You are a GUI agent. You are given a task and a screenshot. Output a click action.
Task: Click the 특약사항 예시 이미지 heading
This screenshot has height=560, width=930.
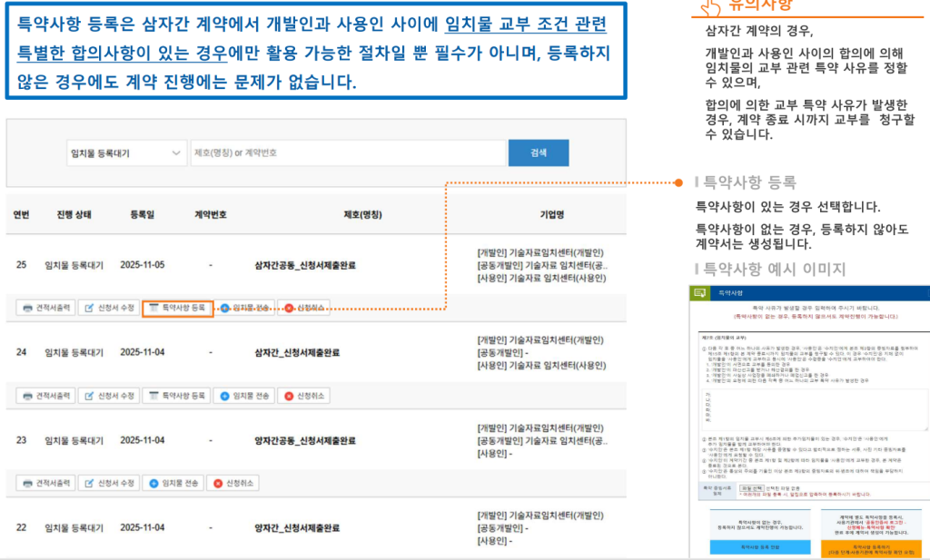pos(774,270)
